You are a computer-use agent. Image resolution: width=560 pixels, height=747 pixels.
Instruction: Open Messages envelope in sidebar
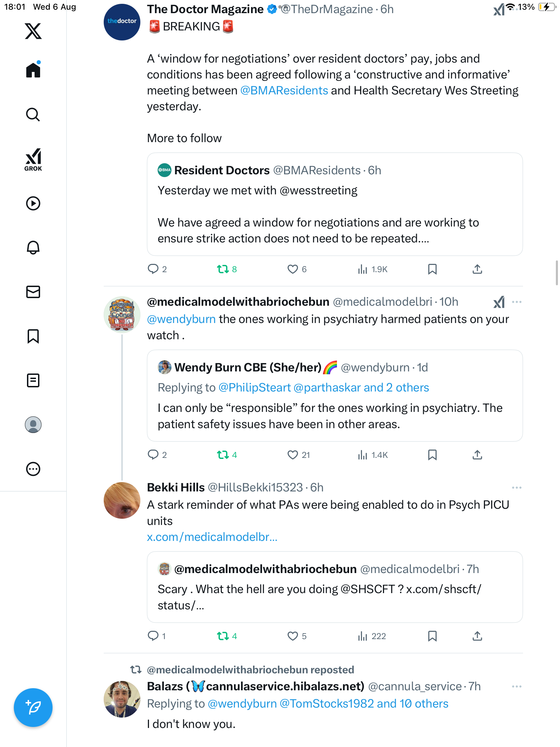tap(33, 292)
